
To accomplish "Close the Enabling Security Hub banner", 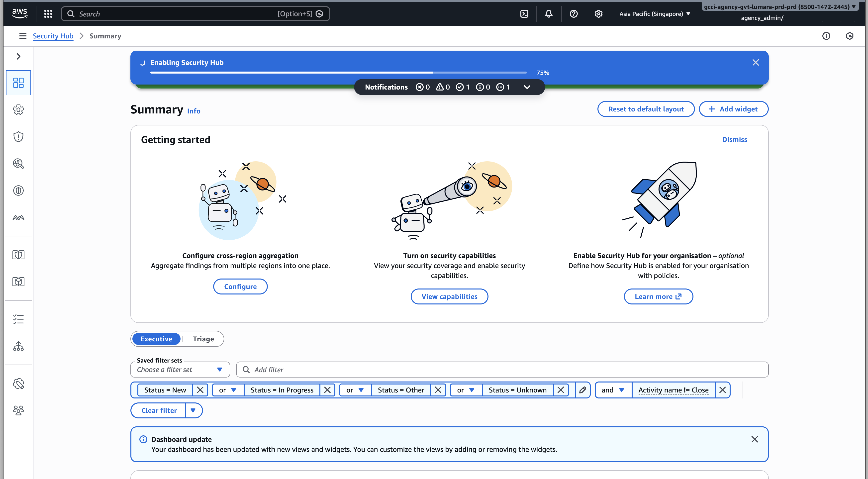I will pyautogui.click(x=756, y=63).
